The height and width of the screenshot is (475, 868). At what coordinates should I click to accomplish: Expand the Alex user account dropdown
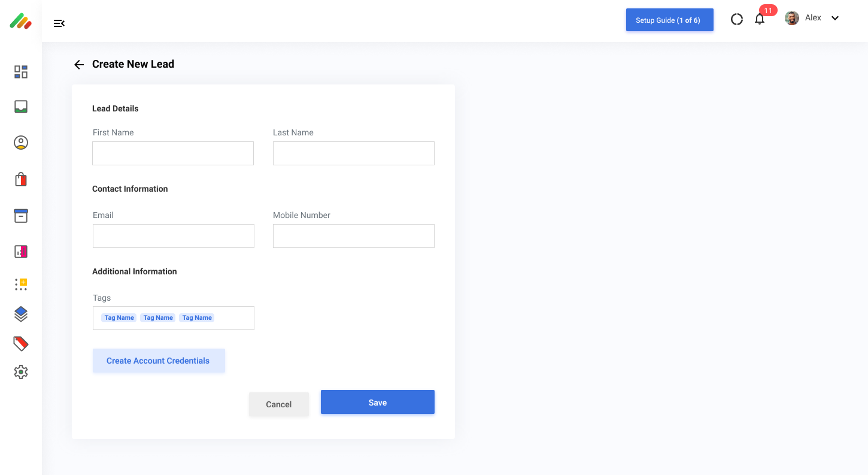(x=834, y=18)
